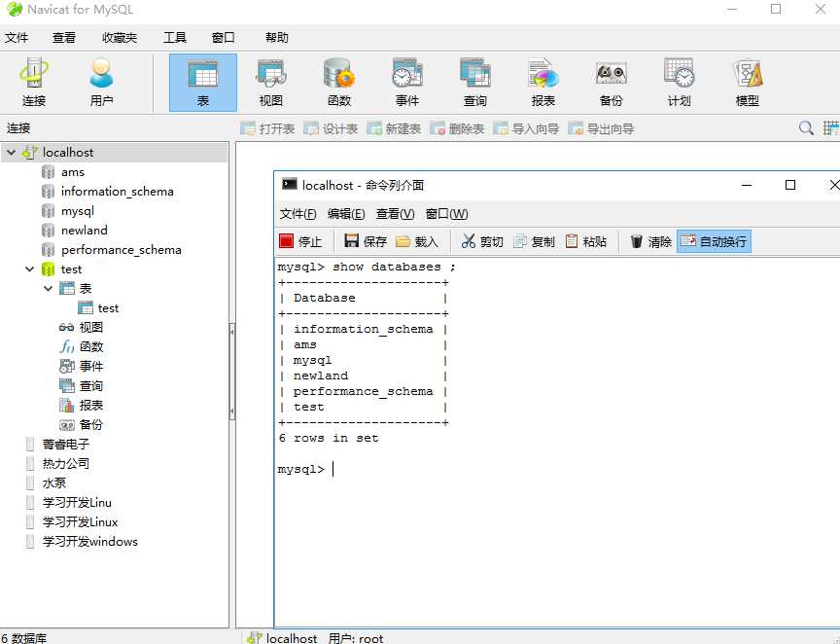840x644 pixels.
Task: Collapse the localhost connection node
Action: pos(12,153)
